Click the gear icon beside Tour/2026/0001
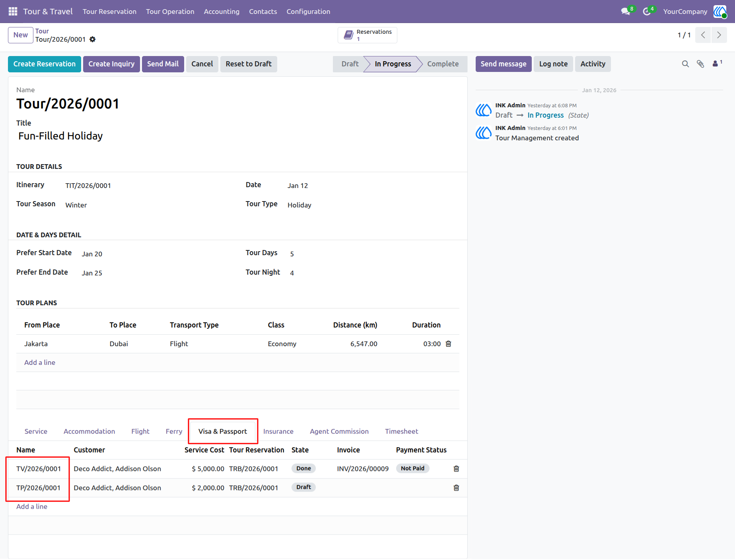This screenshot has height=560, width=735. (93, 39)
